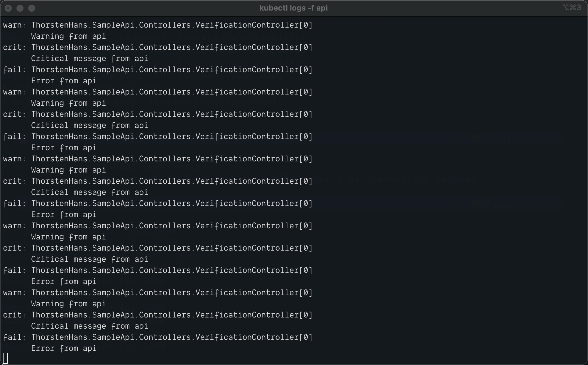
Task: Click the terminal cursor block below the logs
Action: [x=5, y=358]
